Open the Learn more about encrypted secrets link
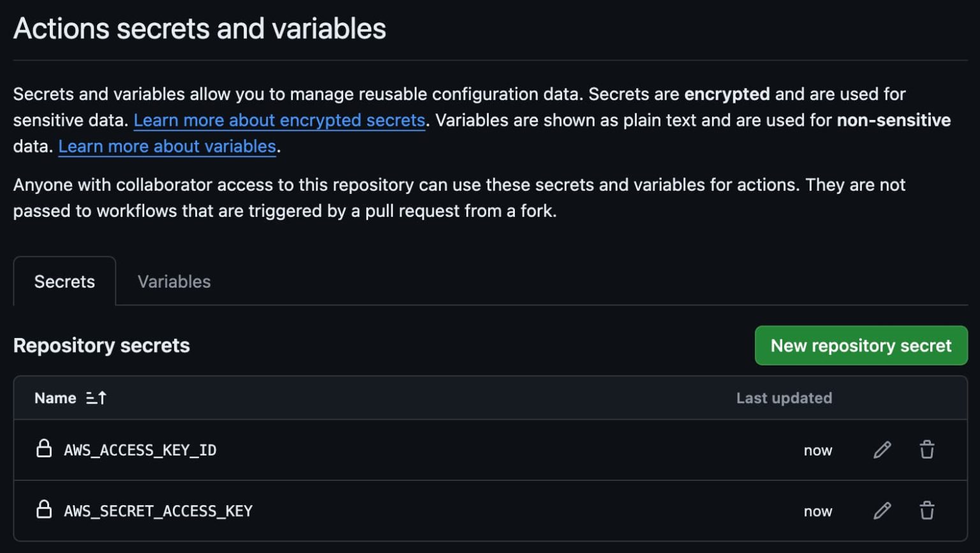980x553 pixels. (279, 120)
